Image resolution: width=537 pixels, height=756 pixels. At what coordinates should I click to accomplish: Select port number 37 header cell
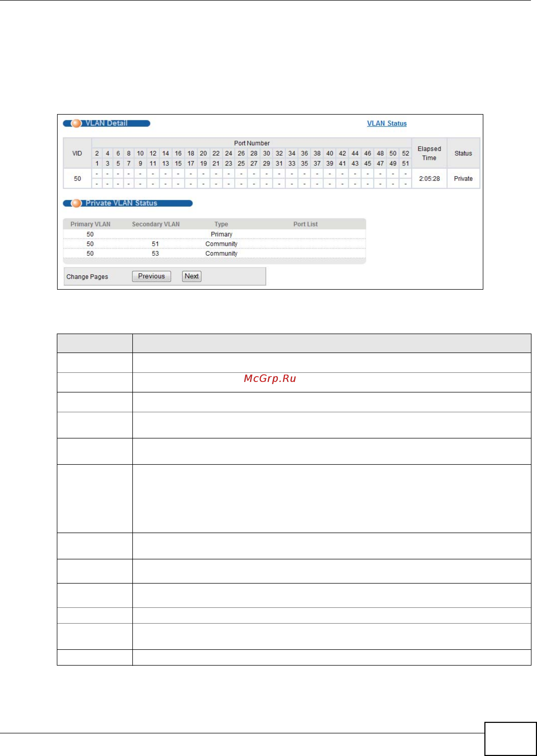pyautogui.click(x=317, y=163)
